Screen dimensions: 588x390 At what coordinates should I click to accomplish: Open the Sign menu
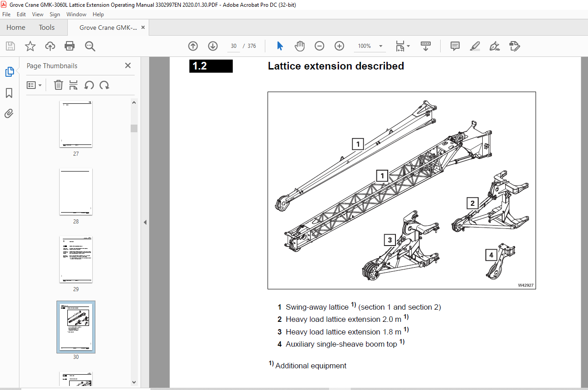[x=55, y=14]
